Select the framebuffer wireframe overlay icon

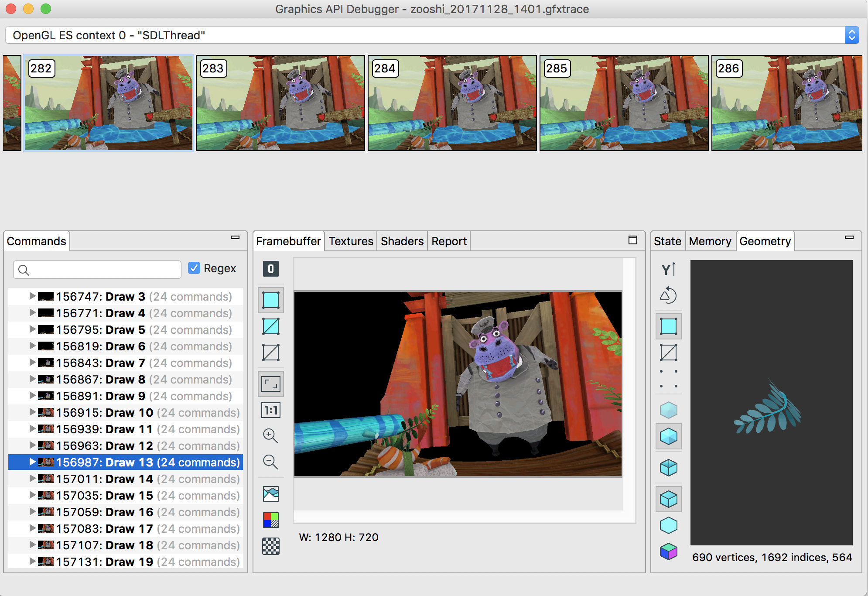point(270,326)
